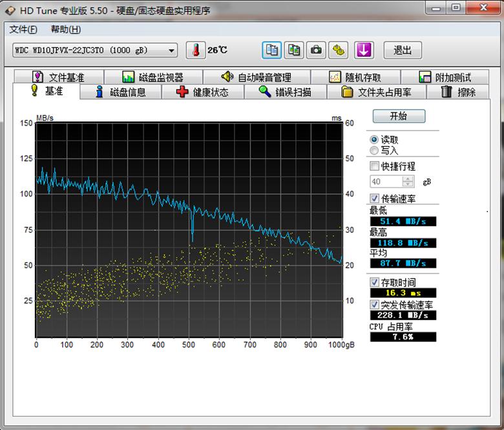Uncheck the 传输速率 checkbox

click(374, 198)
